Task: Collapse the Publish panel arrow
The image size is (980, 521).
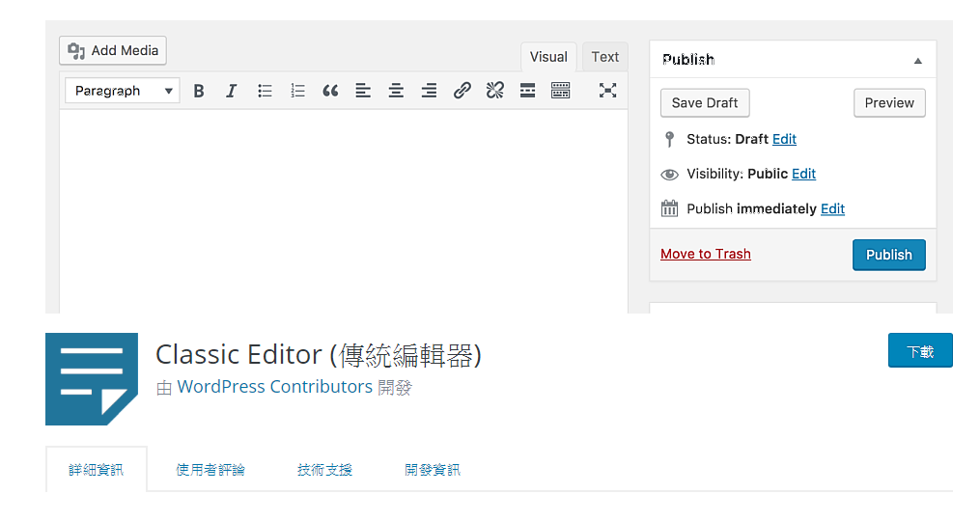Action: point(918,61)
